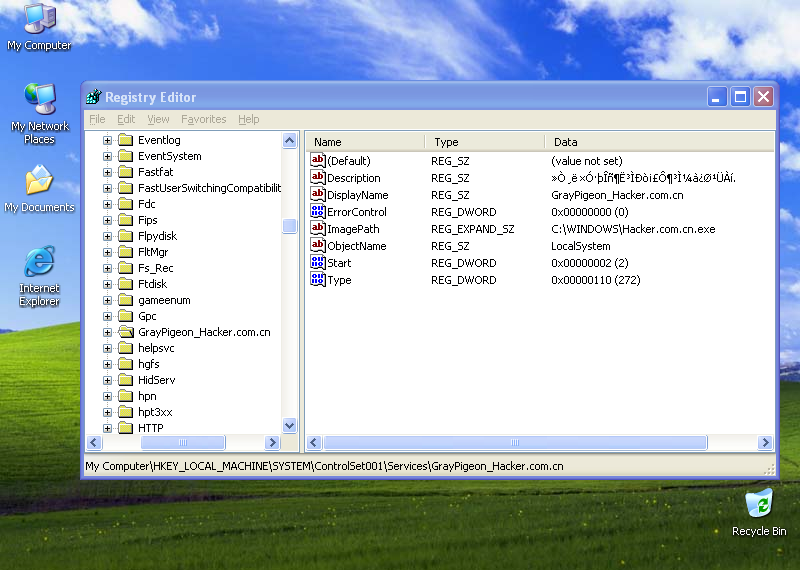Launch Internet Explorer desktop icon

[x=39, y=276]
